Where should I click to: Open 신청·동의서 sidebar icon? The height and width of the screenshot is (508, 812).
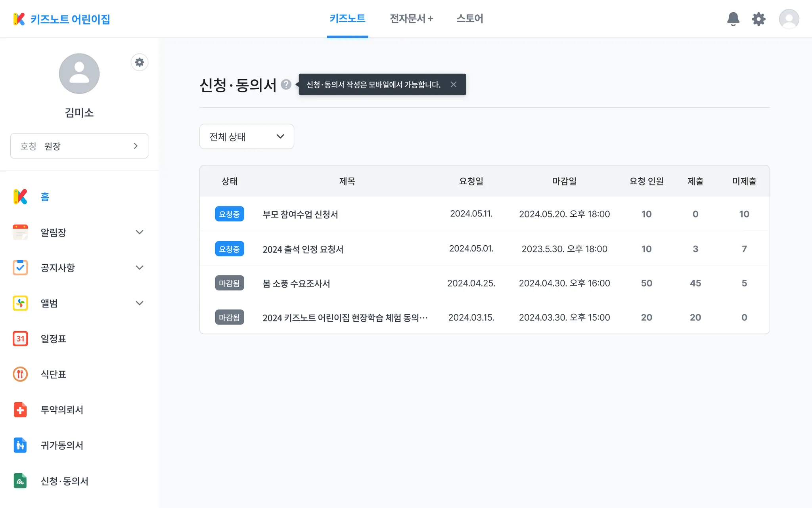point(20,481)
